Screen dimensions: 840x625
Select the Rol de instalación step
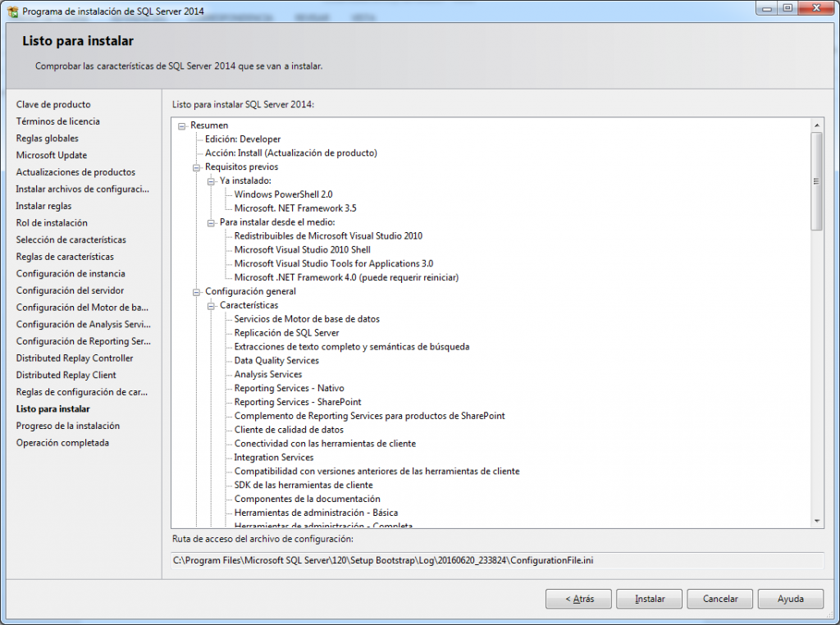coord(52,223)
